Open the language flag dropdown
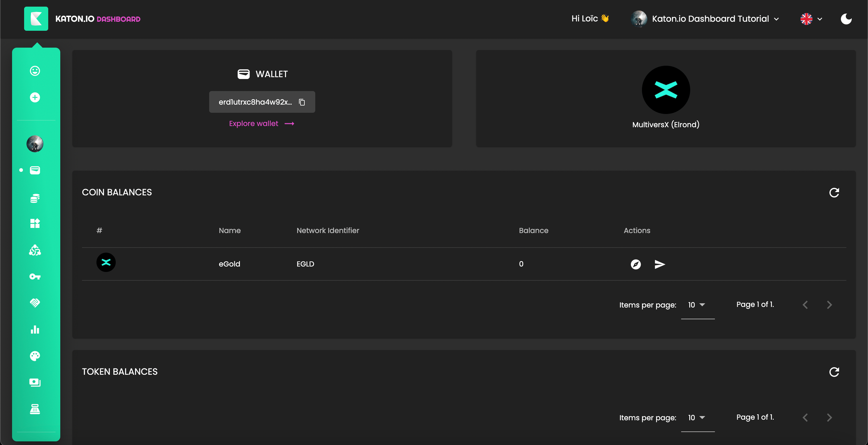This screenshot has height=445, width=868. click(x=811, y=19)
